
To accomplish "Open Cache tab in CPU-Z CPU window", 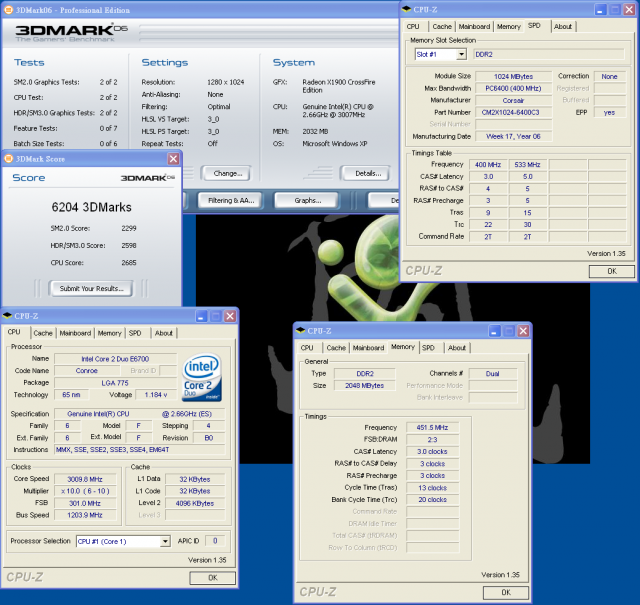I will tap(43, 333).
